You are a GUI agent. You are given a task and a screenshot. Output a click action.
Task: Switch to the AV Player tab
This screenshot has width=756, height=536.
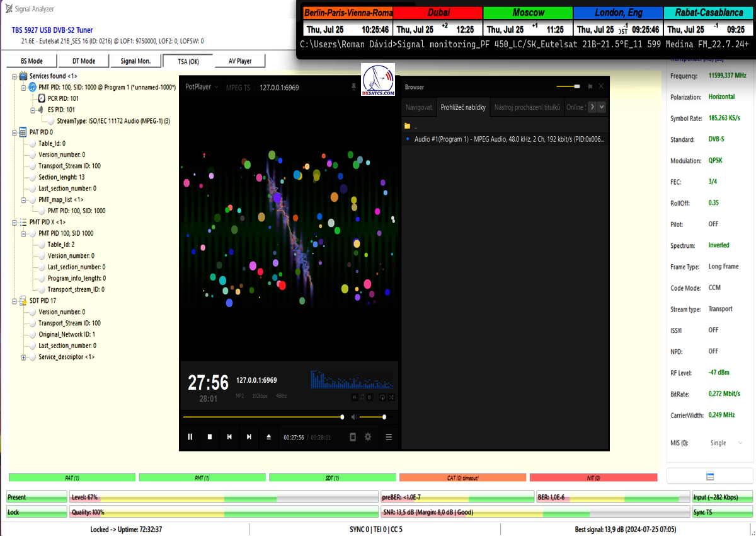[x=239, y=61]
